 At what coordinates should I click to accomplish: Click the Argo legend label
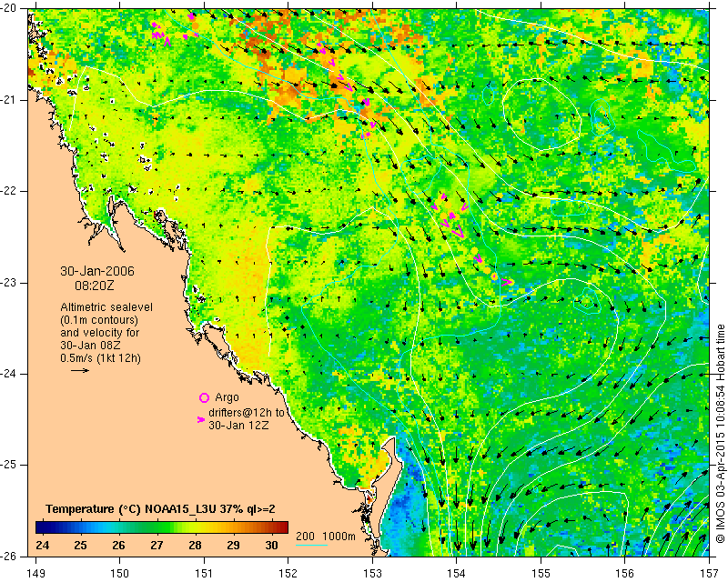tap(227, 397)
